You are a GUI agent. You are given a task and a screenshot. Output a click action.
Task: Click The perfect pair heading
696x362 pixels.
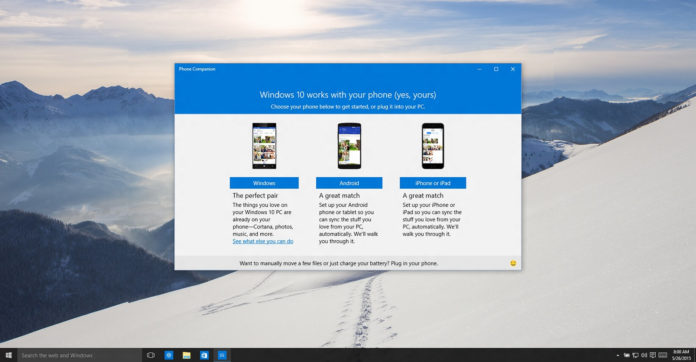click(255, 195)
